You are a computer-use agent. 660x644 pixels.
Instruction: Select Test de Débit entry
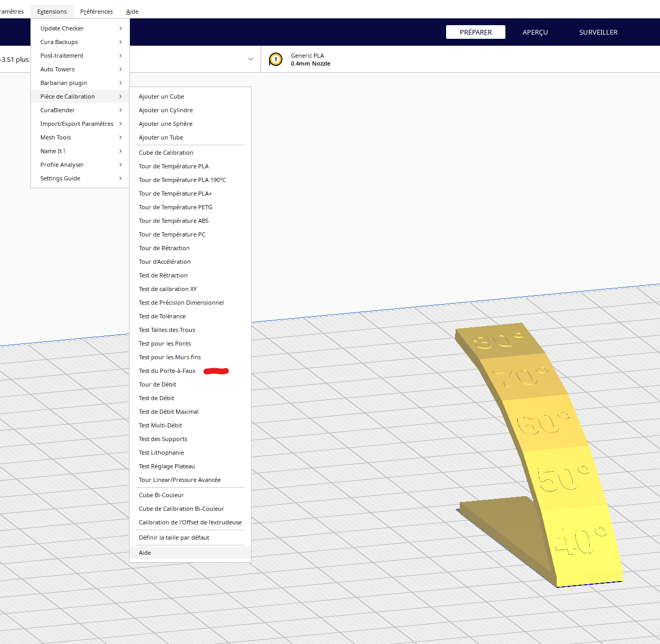pyautogui.click(x=190, y=398)
